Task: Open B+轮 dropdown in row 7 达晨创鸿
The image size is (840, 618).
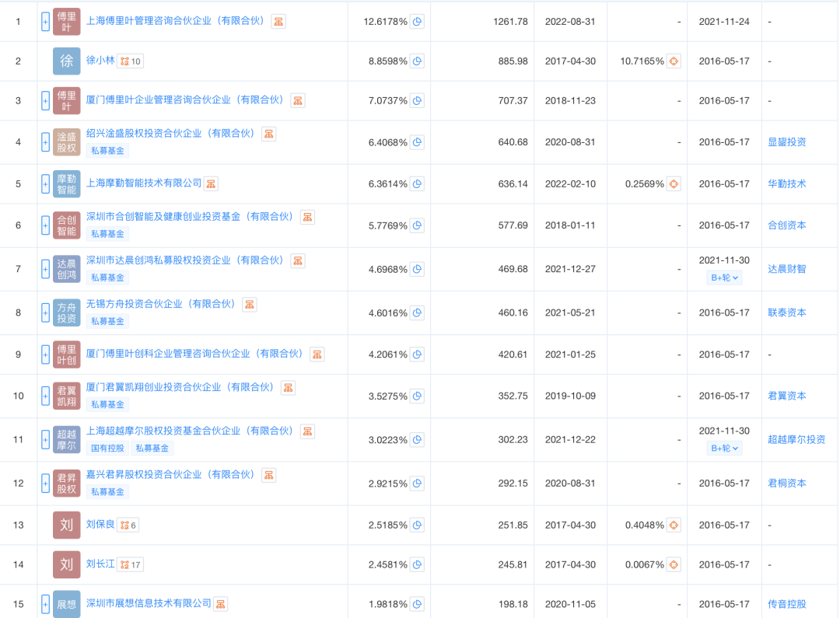Action: [x=724, y=278]
